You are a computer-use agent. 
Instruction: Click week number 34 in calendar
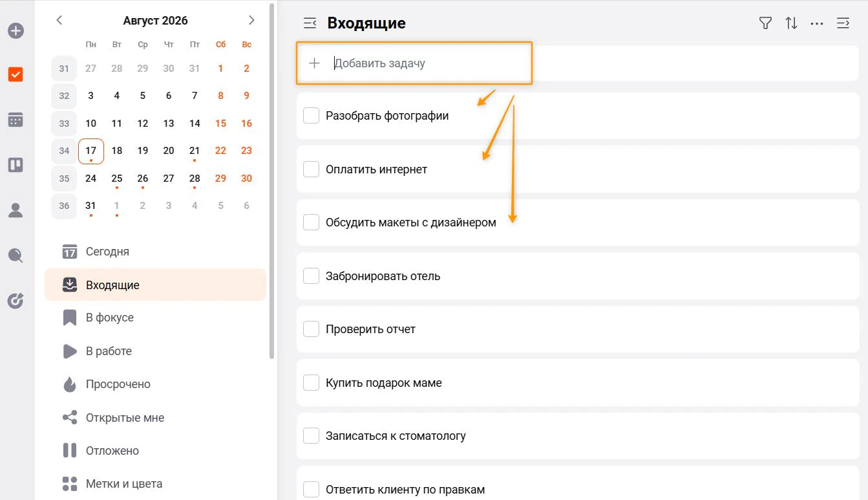[64, 151]
